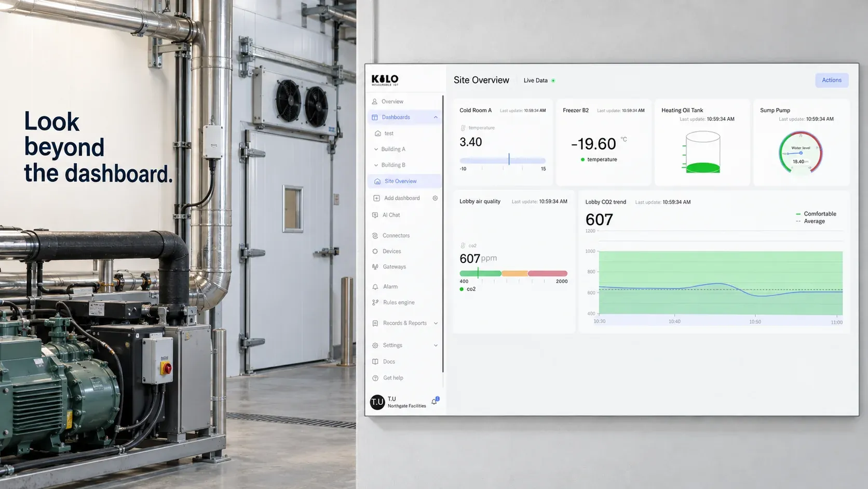Click the Site Overview page title
The height and width of the screenshot is (489, 868).
[481, 80]
